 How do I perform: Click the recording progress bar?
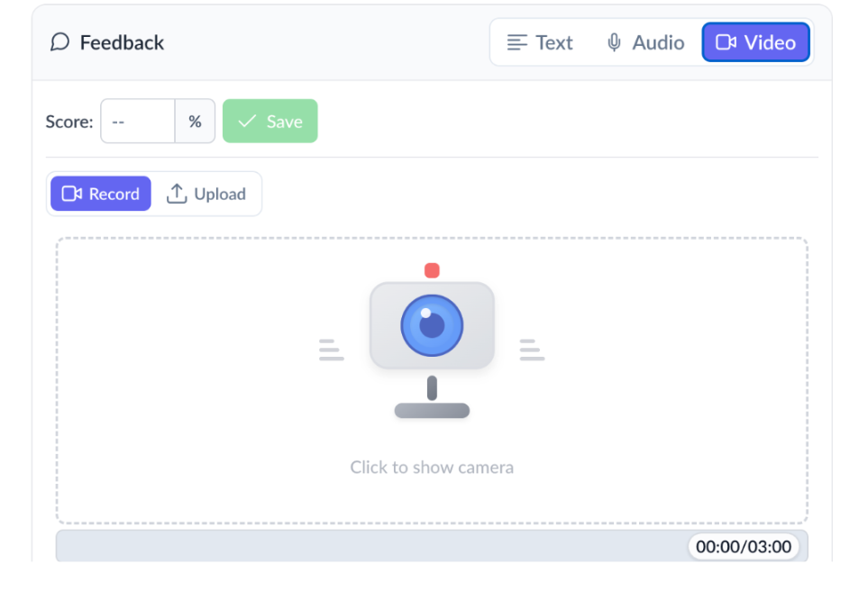[432, 546]
